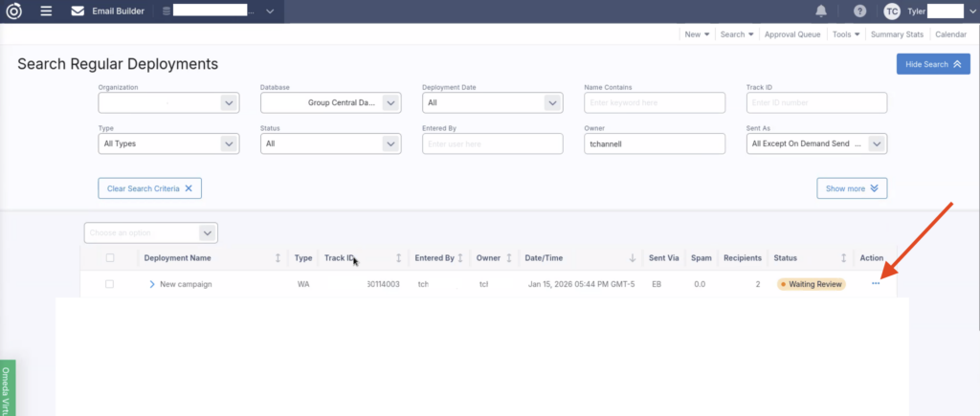Click Clear Search Criteria button
Viewport: 980px width, 416px height.
click(x=149, y=188)
